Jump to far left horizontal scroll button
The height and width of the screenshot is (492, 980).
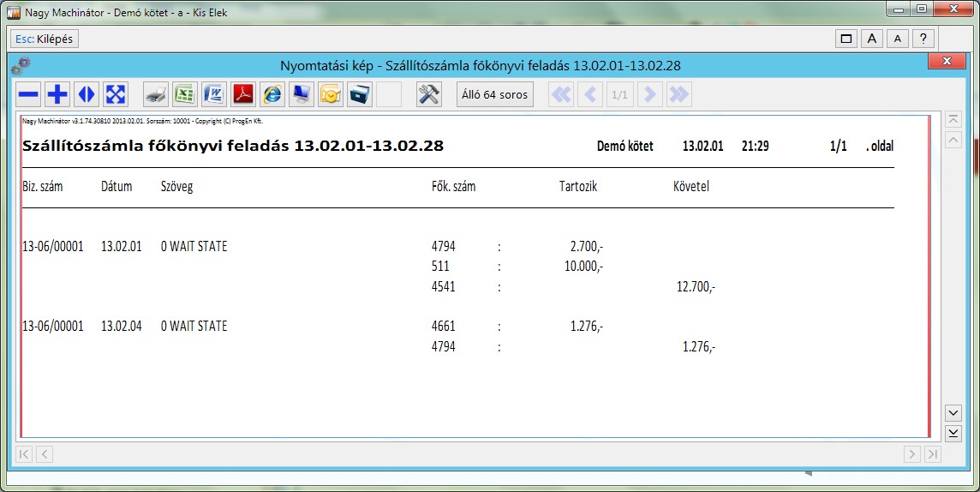click(24, 454)
